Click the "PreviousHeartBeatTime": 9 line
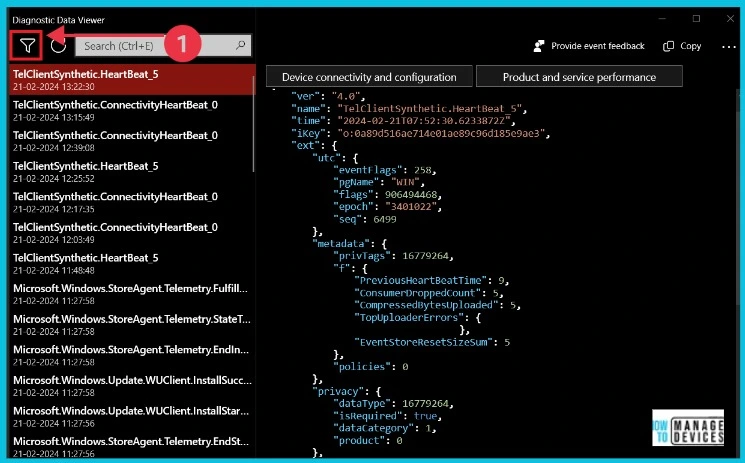Screen dimensions: 745x463 click(431, 280)
